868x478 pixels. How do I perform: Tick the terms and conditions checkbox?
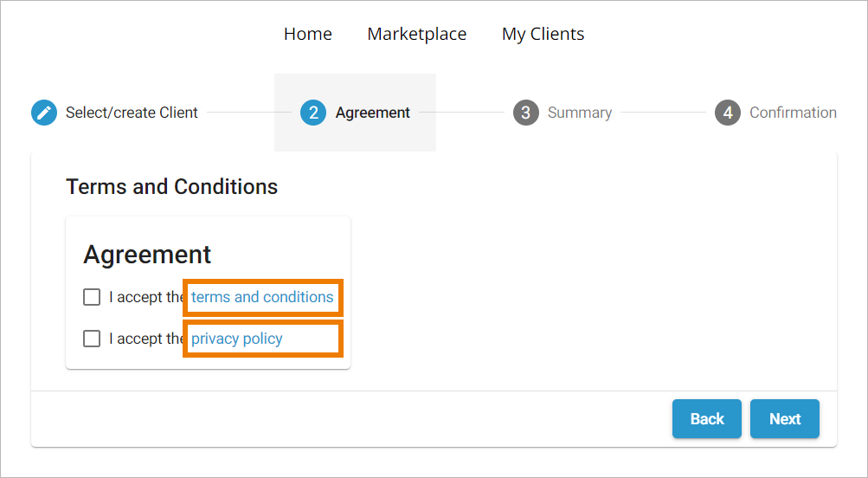pos(92,297)
